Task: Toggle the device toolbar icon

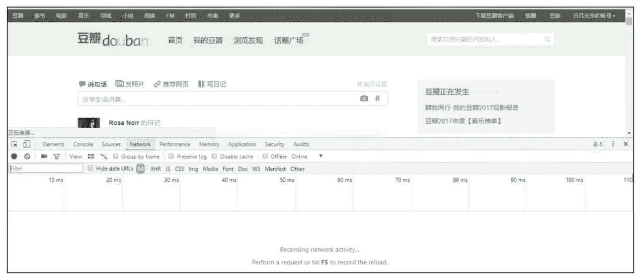Action: [x=26, y=144]
